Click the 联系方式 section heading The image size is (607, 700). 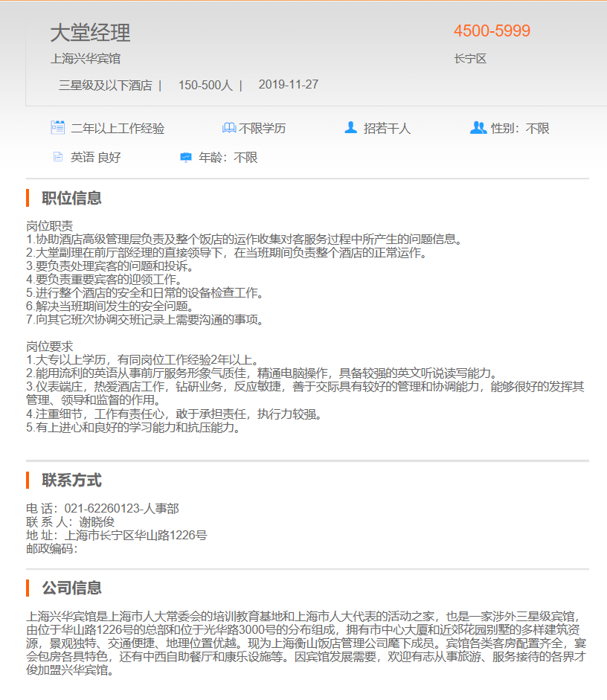[x=71, y=480]
